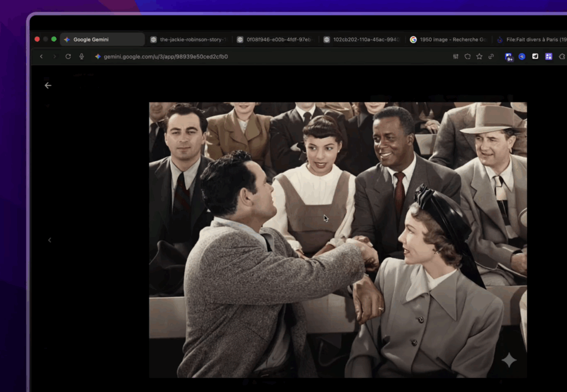Click the purple shapes extension icon
This screenshot has width=567, height=392.
pyautogui.click(x=549, y=56)
